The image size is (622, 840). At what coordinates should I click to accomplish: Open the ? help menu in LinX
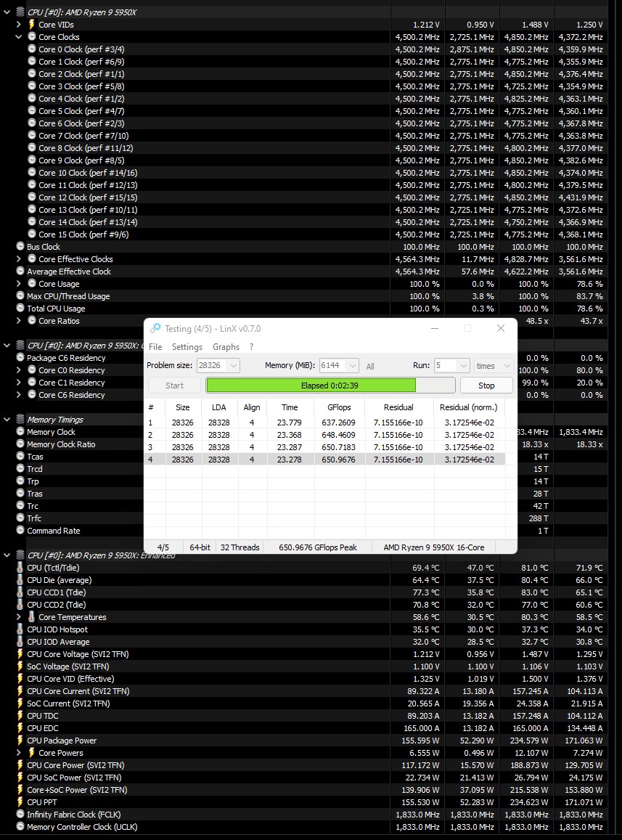point(251,346)
